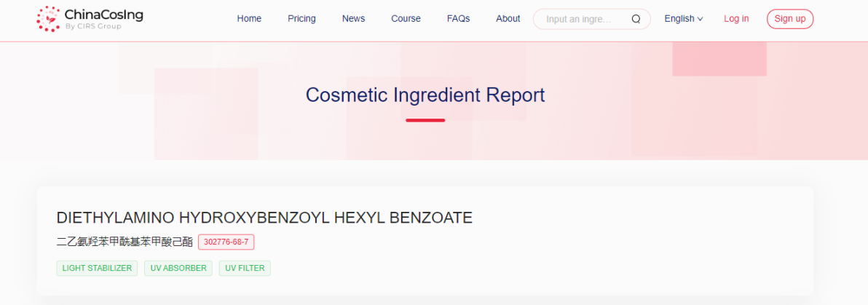Viewport: 868px width, 305px height.
Task: Click the magnifier search icon
Action: (x=636, y=19)
